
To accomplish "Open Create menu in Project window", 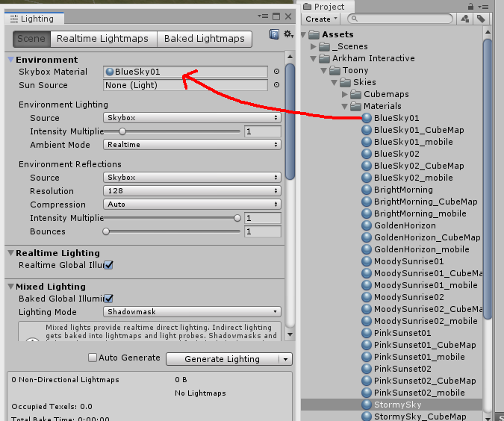I will tap(321, 19).
